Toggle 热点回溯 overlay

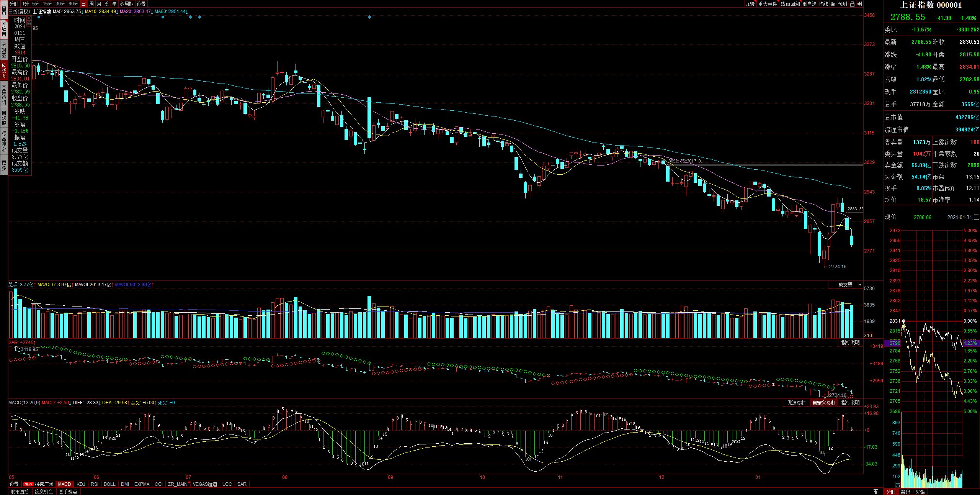(791, 4)
